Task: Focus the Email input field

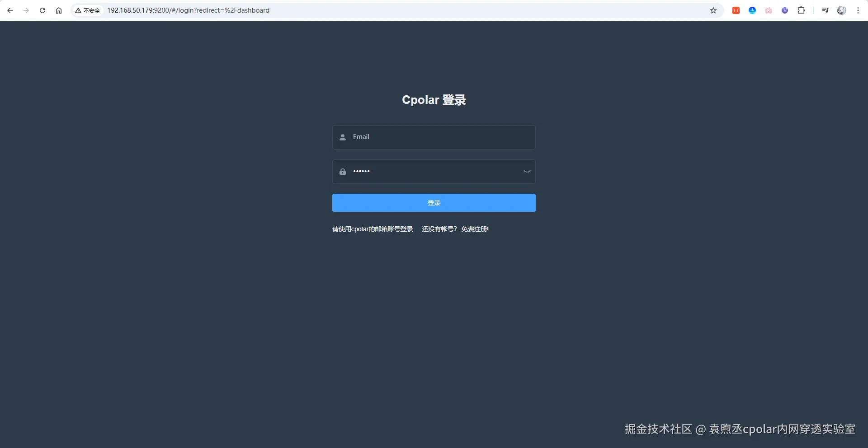Action: [434, 137]
